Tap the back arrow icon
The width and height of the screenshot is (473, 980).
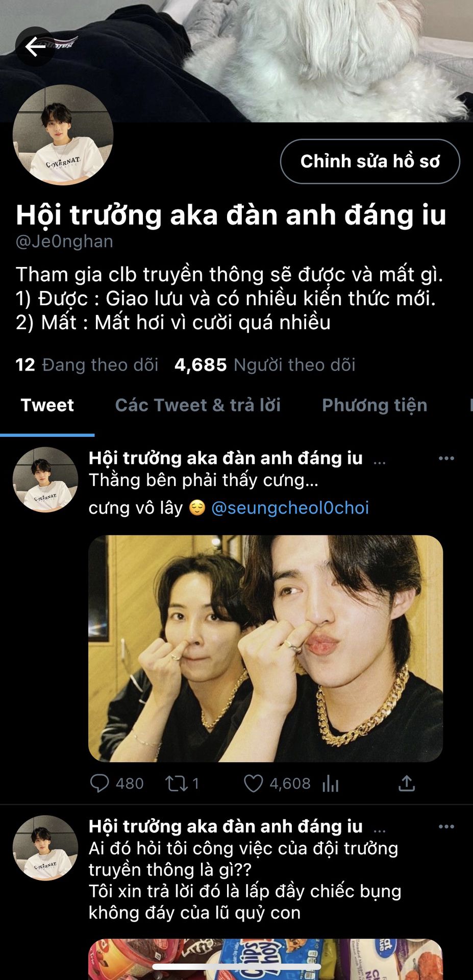coord(35,47)
